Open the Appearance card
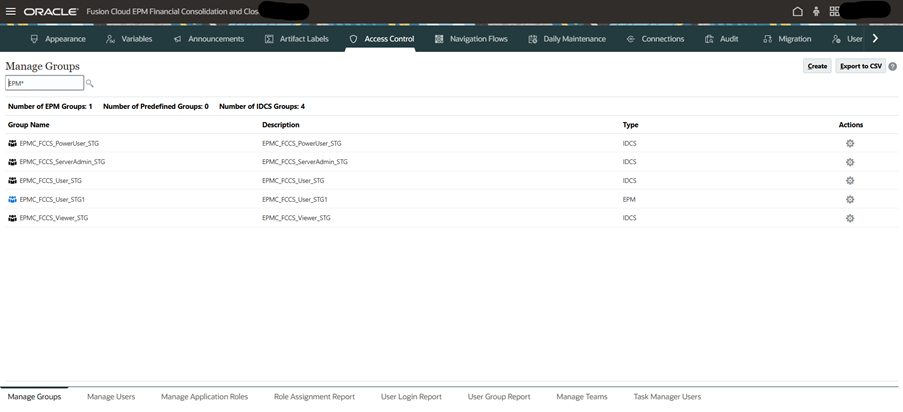Screen dimensions: 903x412 [58, 39]
